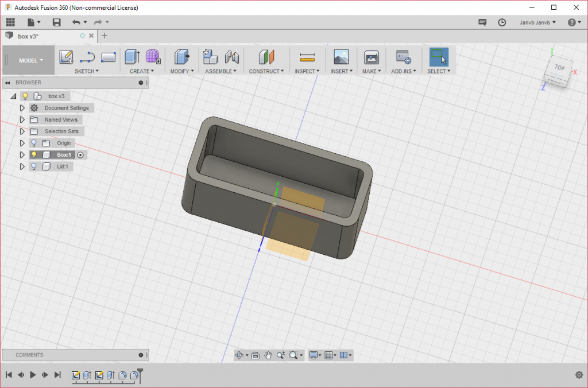
Task: Activate the Select tool icon
Action: [x=439, y=57]
